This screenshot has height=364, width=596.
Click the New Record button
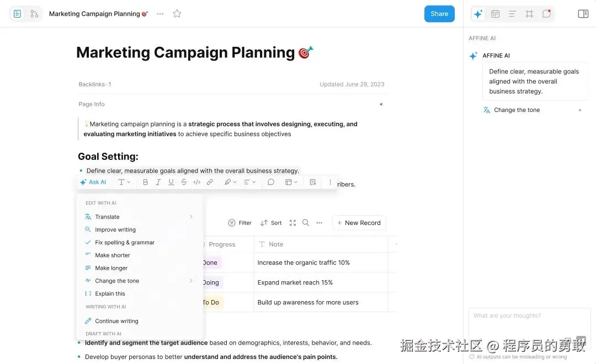tap(359, 223)
